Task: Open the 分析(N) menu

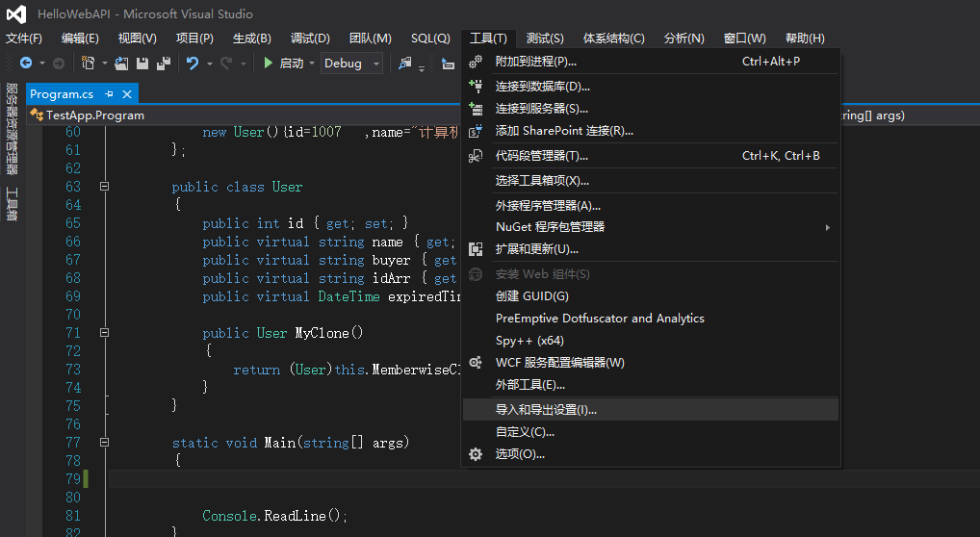Action: pyautogui.click(x=683, y=38)
